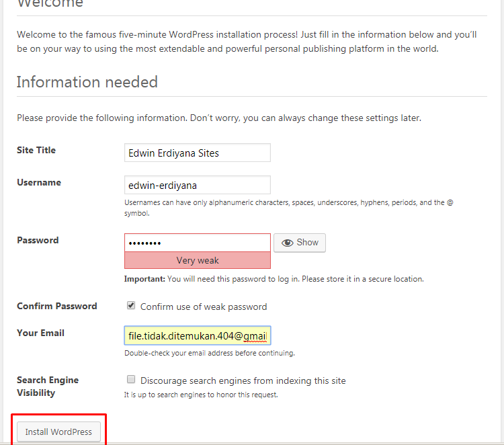Viewport: 504px width, 445px height.
Task: Click the Information needed heading
Action: tap(87, 82)
